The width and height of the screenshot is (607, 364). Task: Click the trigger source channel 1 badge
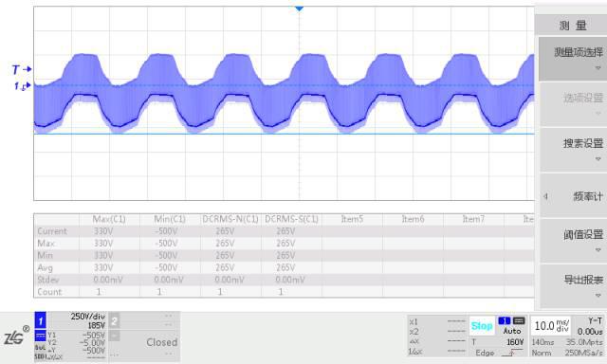tap(505, 320)
